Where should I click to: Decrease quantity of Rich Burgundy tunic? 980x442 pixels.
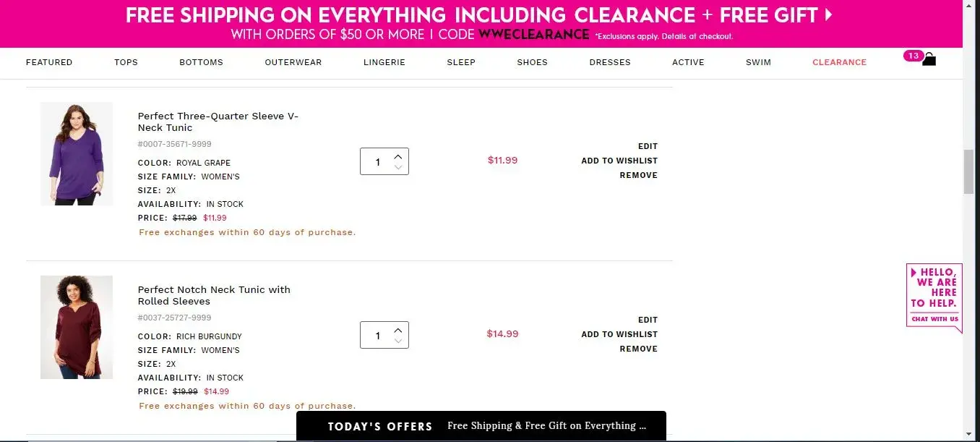398,341
